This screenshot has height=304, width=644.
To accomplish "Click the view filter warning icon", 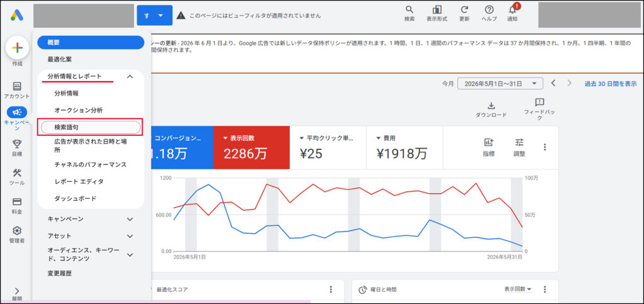I will point(180,15).
